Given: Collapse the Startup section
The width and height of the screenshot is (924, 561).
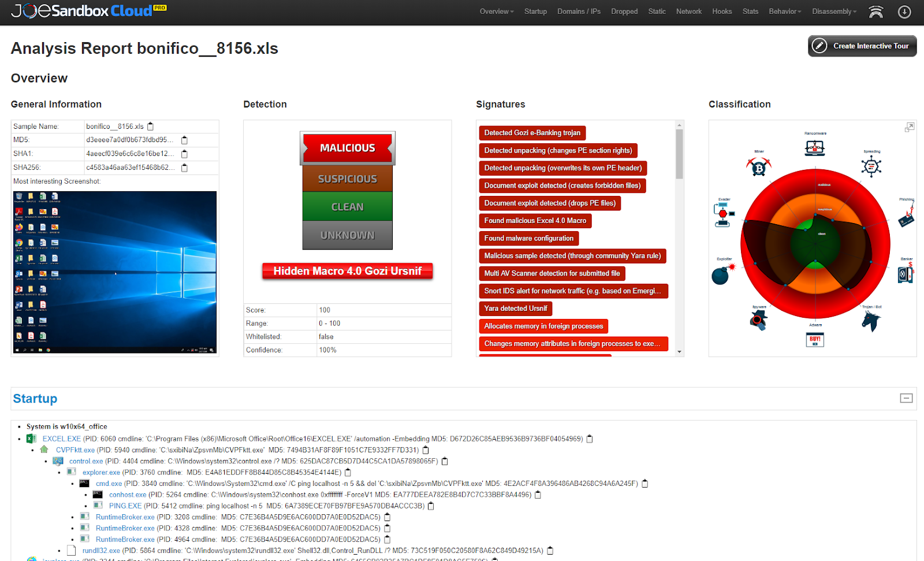Looking at the screenshot, I should [906, 399].
